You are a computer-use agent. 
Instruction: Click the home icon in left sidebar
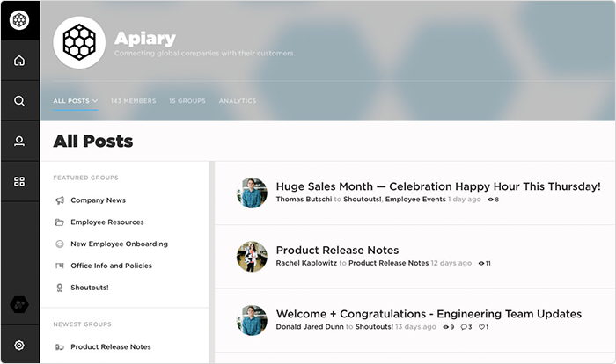coord(19,61)
